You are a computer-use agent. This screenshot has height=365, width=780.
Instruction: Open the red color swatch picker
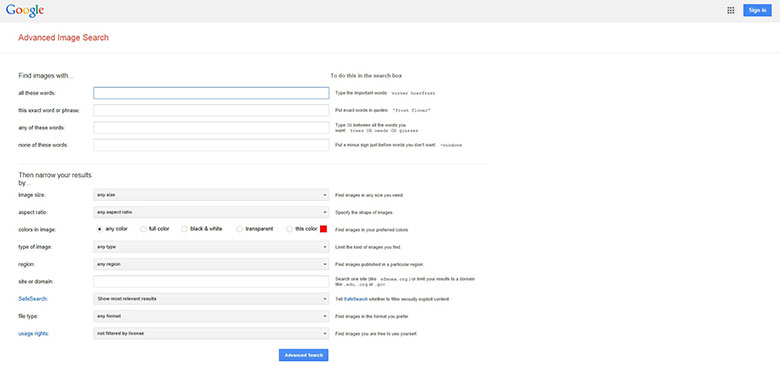click(323, 229)
